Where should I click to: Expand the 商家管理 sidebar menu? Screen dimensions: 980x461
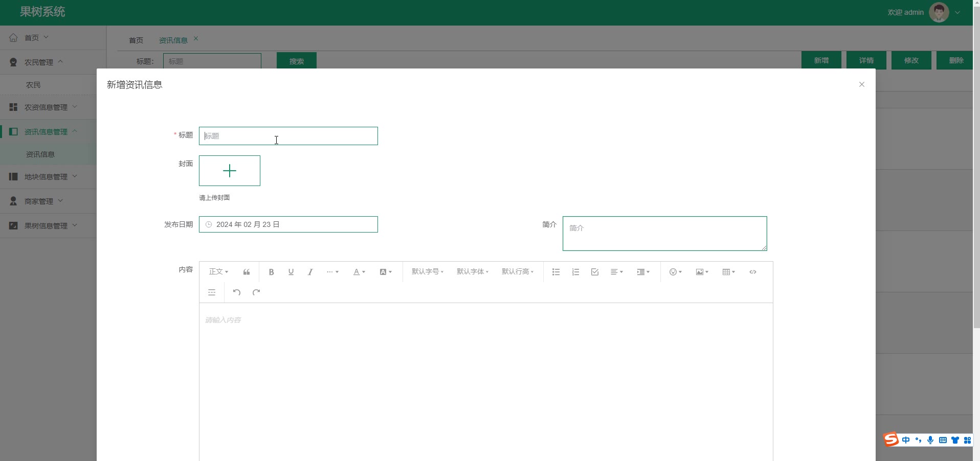tap(48, 201)
